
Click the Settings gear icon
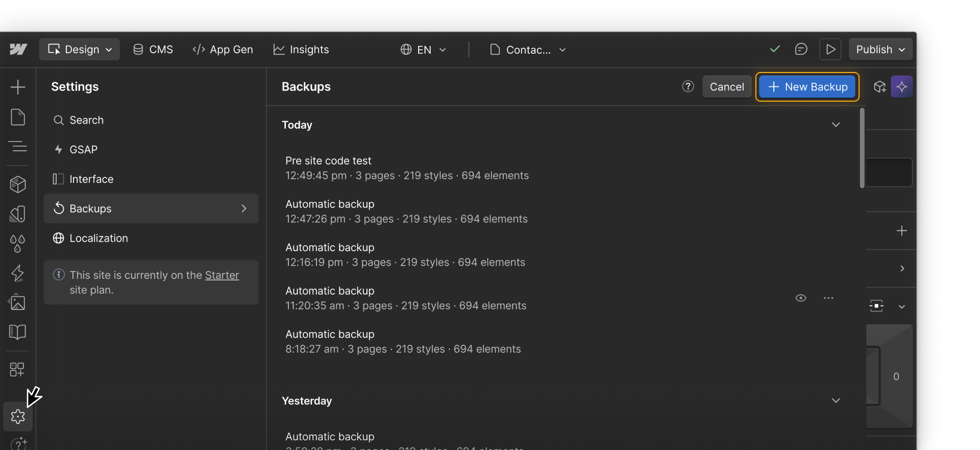click(x=18, y=417)
